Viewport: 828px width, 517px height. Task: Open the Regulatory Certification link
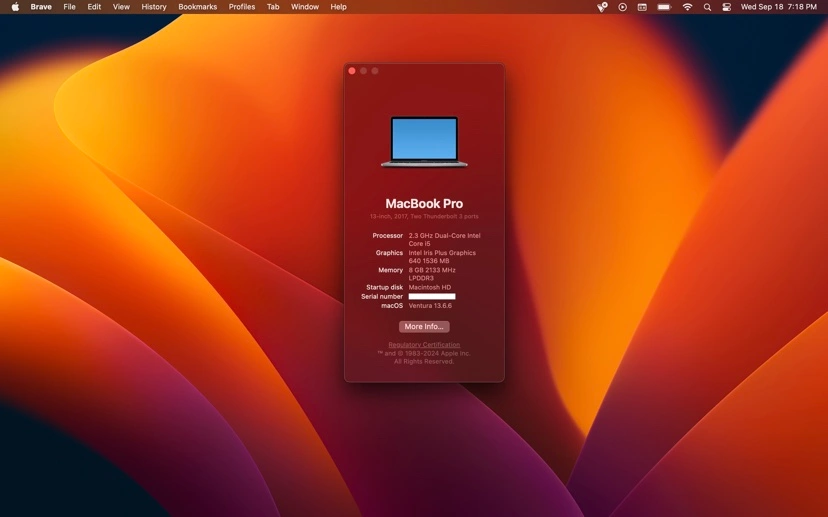pos(424,345)
